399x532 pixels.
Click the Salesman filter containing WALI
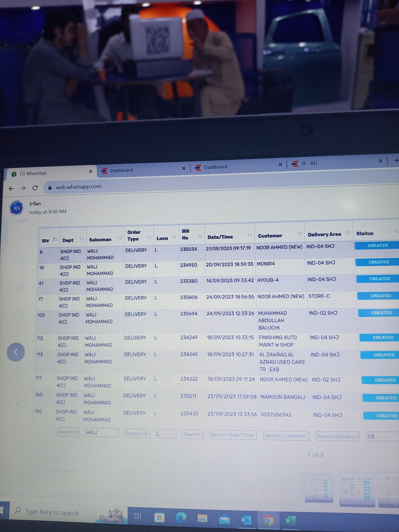[x=102, y=432]
